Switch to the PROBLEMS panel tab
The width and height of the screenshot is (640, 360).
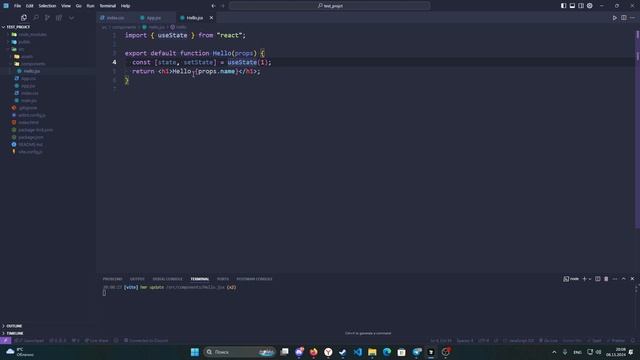(x=113, y=279)
